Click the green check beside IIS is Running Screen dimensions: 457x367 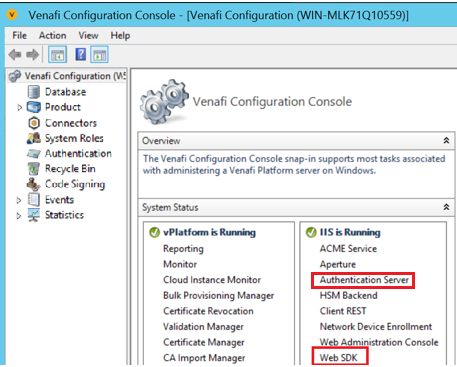click(311, 232)
